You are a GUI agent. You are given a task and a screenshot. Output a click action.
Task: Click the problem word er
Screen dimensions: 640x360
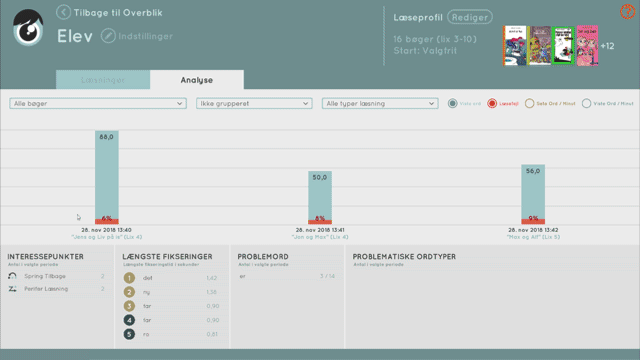(x=242, y=276)
